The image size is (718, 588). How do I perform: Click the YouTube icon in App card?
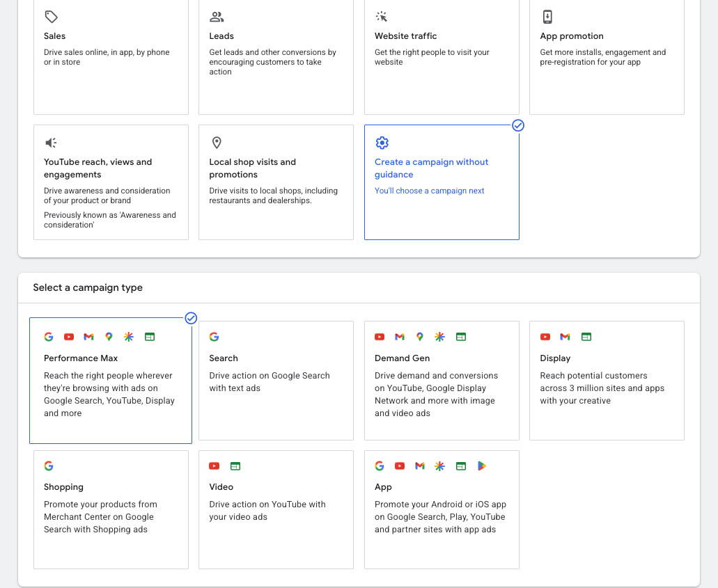(400, 466)
